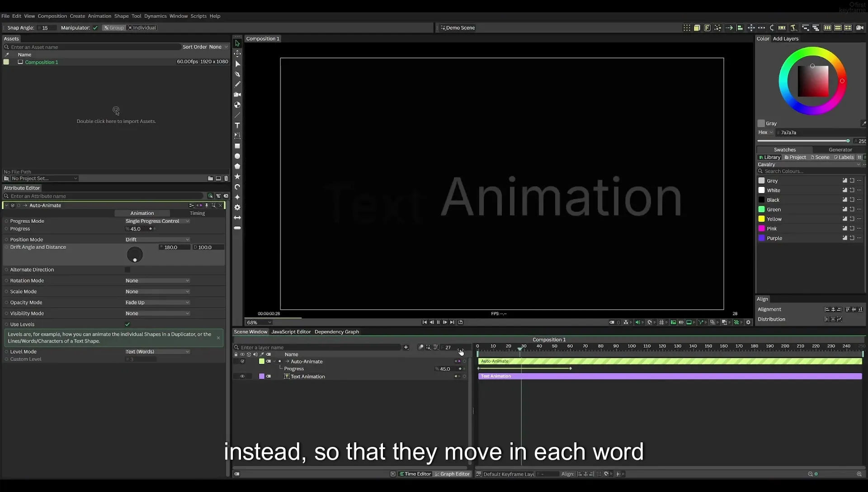Screen dimensions: 868x492
Task: Pick the Yellow colour swatch
Action: click(x=761, y=219)
